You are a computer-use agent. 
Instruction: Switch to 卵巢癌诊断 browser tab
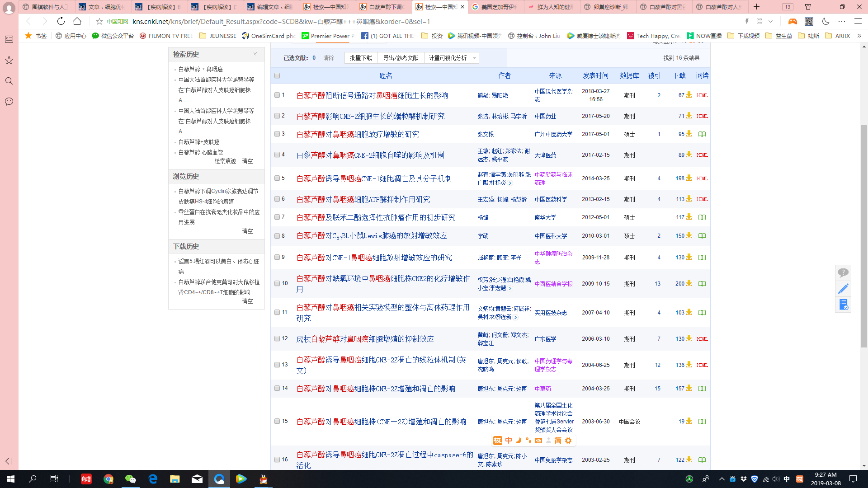[608, 7]
